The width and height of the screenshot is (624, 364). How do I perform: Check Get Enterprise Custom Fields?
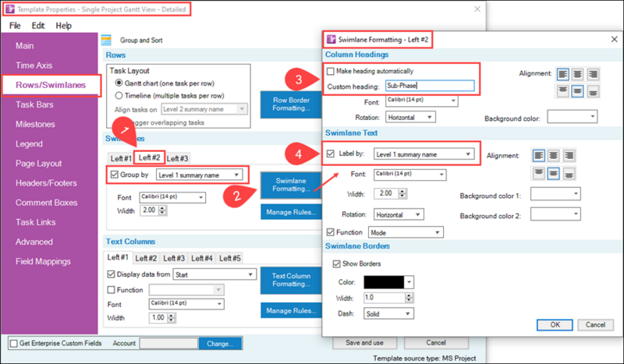[x=14, y=343]
